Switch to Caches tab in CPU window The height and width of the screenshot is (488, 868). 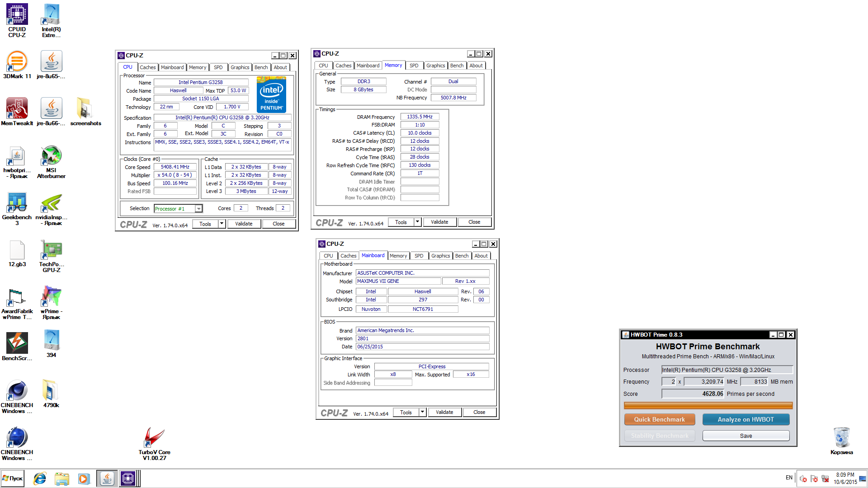(147, 67)
